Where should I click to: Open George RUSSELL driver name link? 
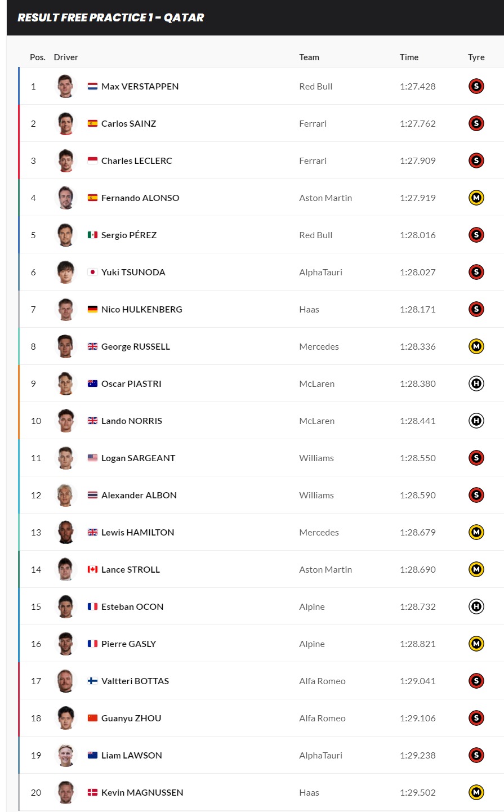136,346
